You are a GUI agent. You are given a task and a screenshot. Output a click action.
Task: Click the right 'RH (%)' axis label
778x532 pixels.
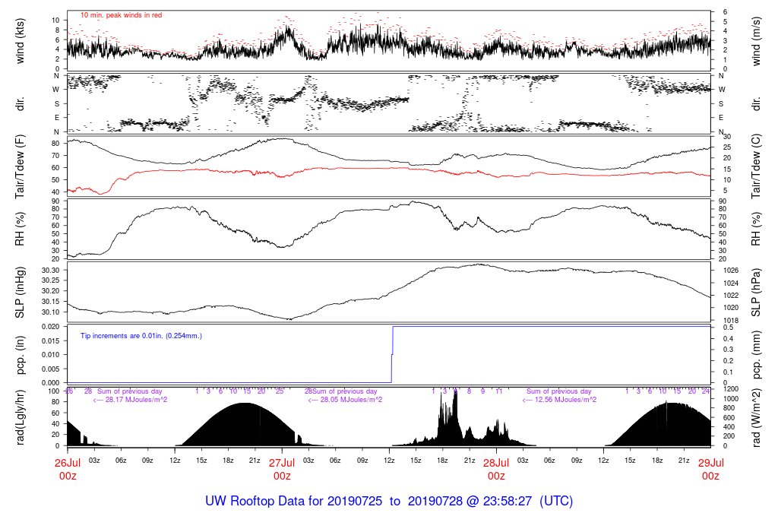coord(756,230)
